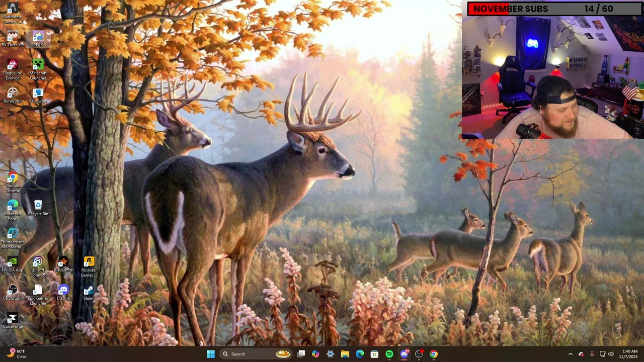
Task: Expand hidden system tray icons chevron
Action: (x=570, y=354)
